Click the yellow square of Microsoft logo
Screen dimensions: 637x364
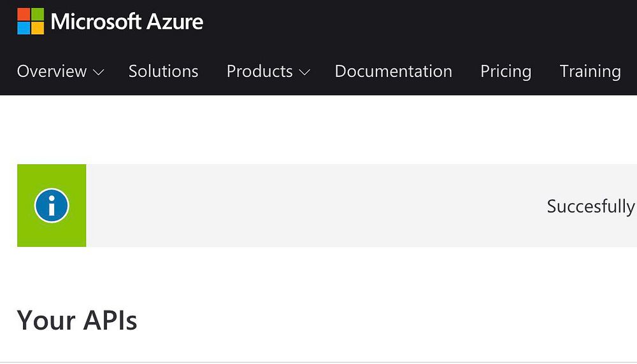click(x=38, y=28)
